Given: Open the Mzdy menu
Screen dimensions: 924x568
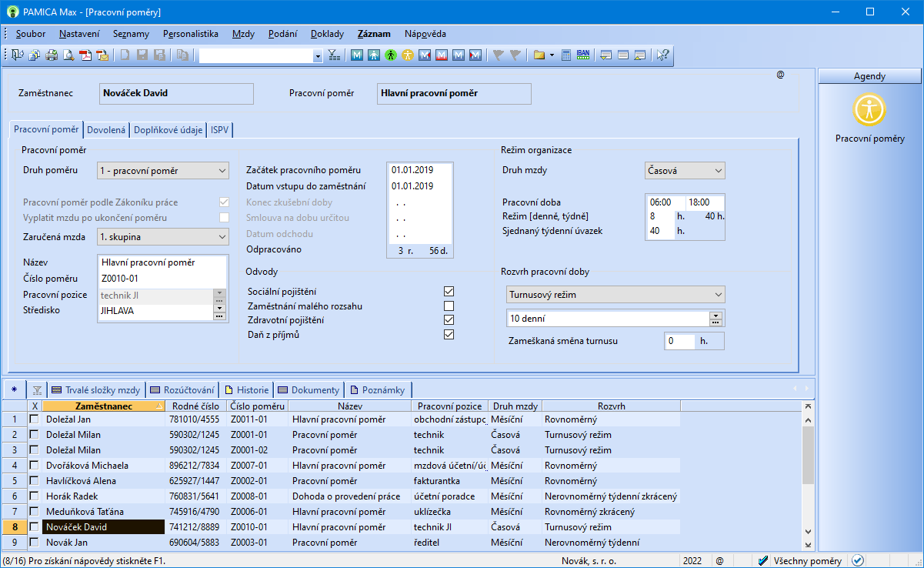Looking at the screenshot, I should coord(244,34).
